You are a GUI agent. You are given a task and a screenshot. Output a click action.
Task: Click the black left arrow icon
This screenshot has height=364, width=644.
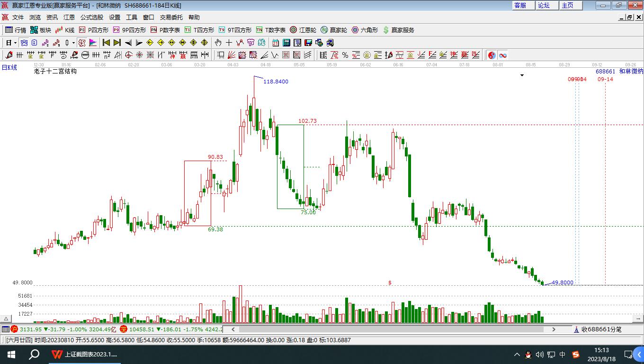point(128,43)
